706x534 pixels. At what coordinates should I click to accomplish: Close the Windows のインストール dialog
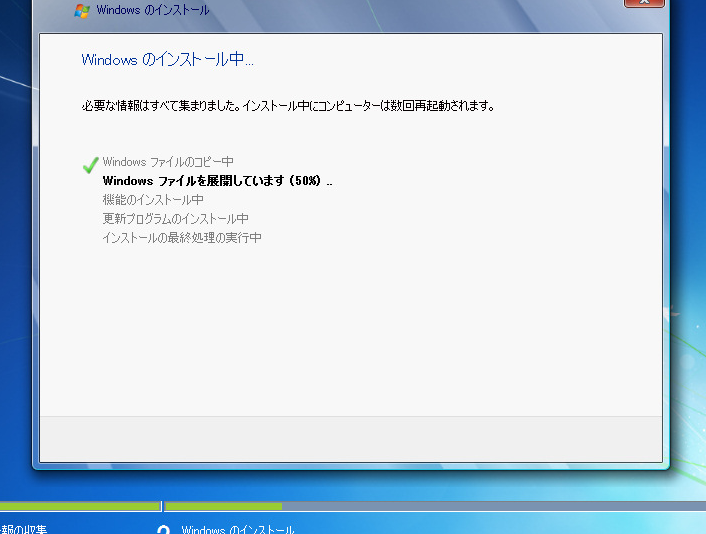644,3
